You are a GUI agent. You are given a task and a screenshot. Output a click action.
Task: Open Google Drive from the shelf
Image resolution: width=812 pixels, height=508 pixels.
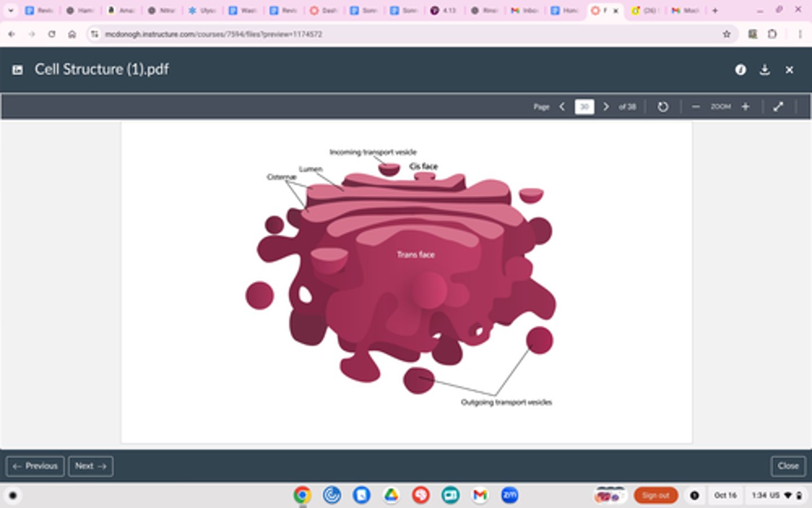[391, 495]
